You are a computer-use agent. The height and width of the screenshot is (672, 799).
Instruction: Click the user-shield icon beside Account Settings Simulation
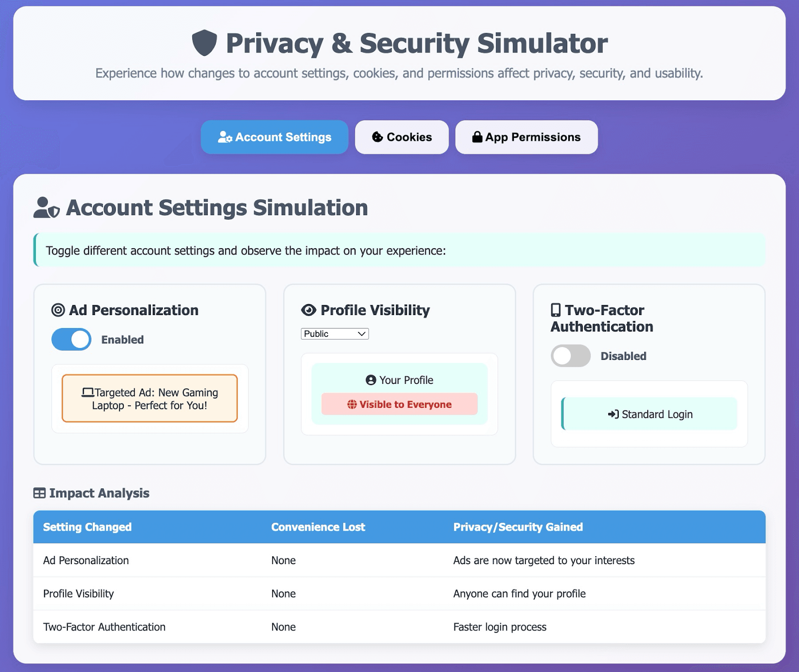[46, 208]
